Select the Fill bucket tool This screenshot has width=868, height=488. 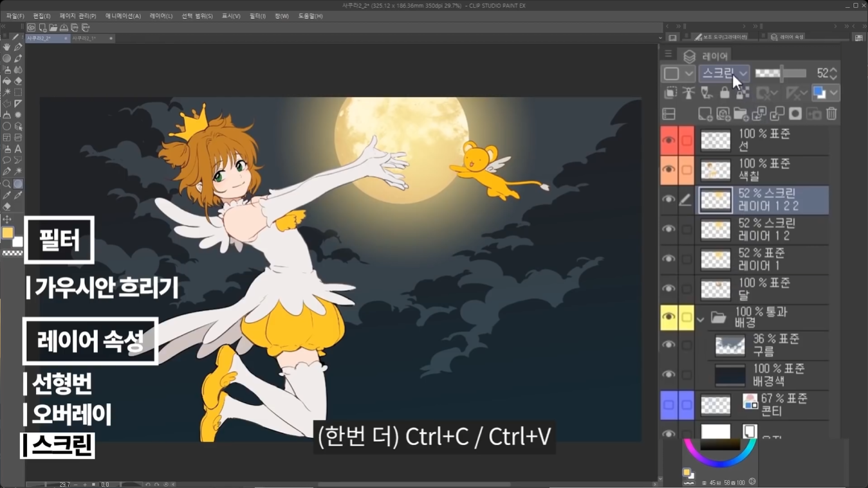coord(6,81)
